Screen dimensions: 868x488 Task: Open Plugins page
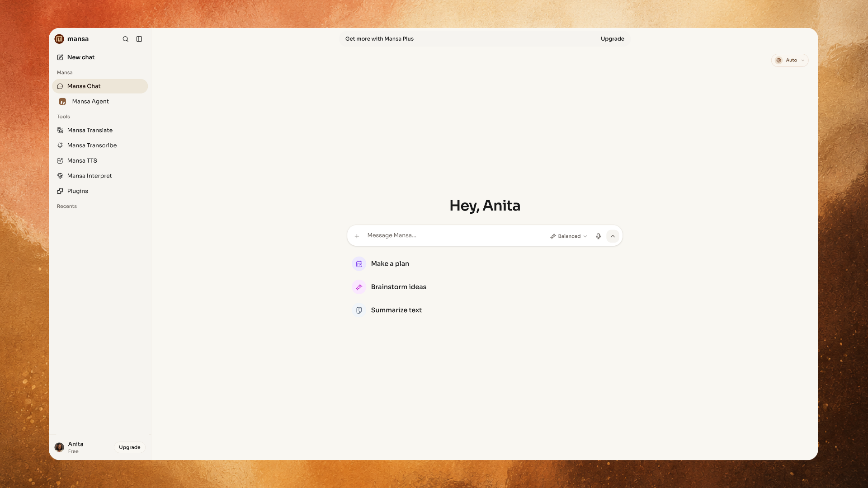(100, 191)
